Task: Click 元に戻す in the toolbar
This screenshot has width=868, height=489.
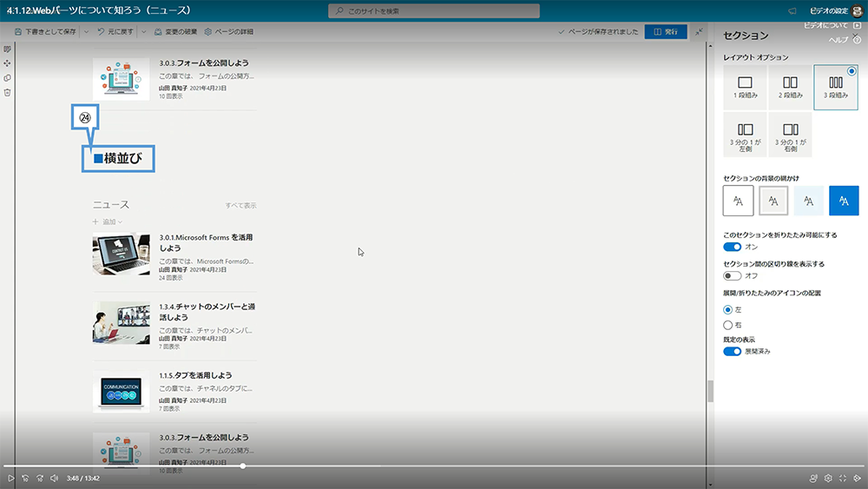Action: [115, 32]
